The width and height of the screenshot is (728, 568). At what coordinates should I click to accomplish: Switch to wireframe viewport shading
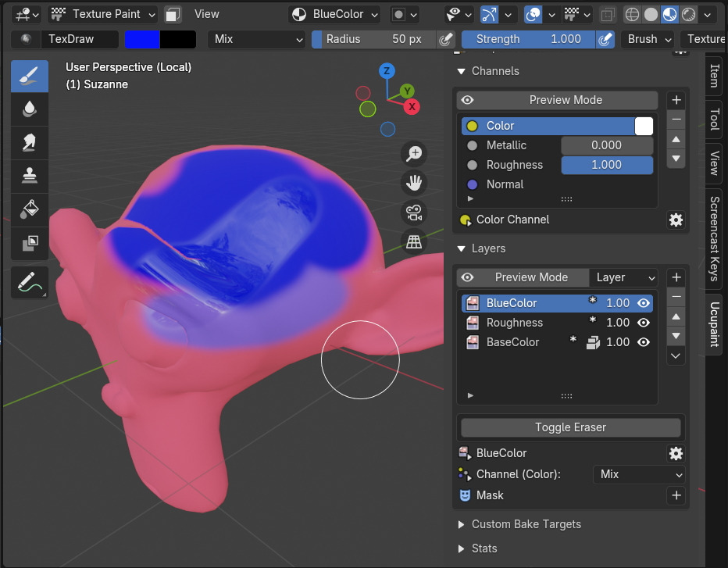(x=632, y=14)
